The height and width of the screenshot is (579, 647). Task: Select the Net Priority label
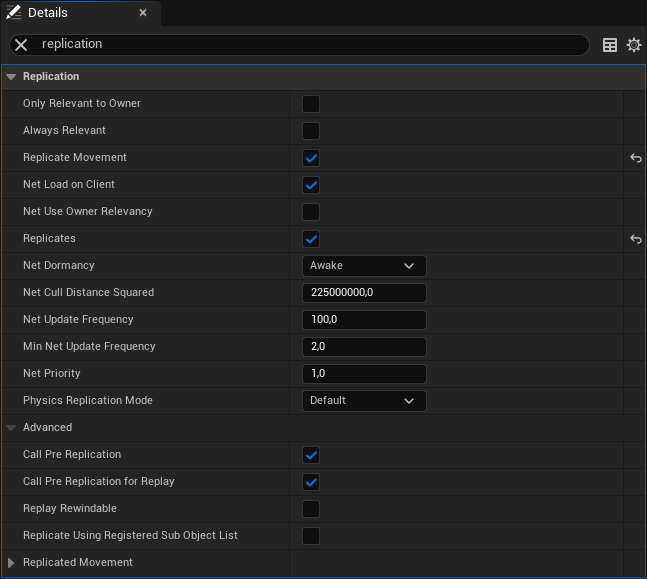tap(52, 373)
